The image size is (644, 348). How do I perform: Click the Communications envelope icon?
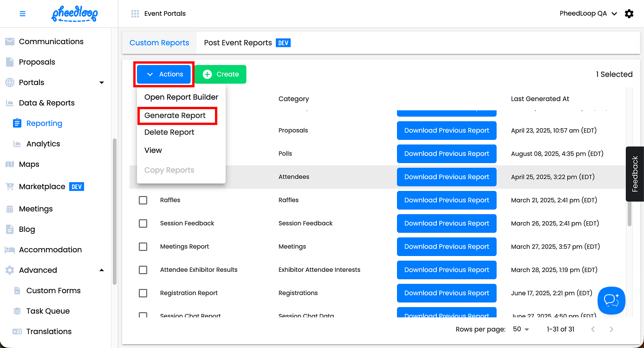tap(10, 42)
